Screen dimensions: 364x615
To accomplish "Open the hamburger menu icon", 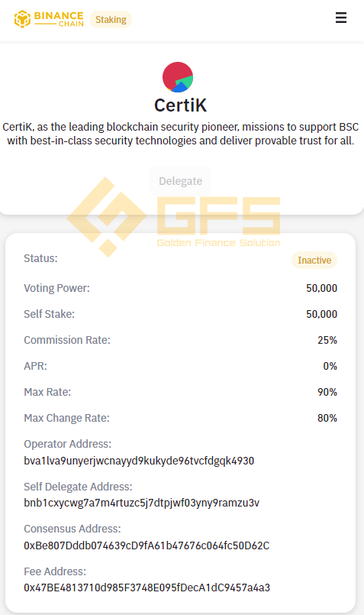I will [341, 18].
